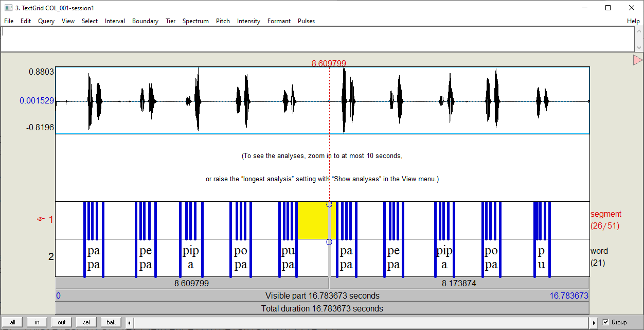
Task: Play the visible part 16.783673 seconds bar
Action: (322, 296)
